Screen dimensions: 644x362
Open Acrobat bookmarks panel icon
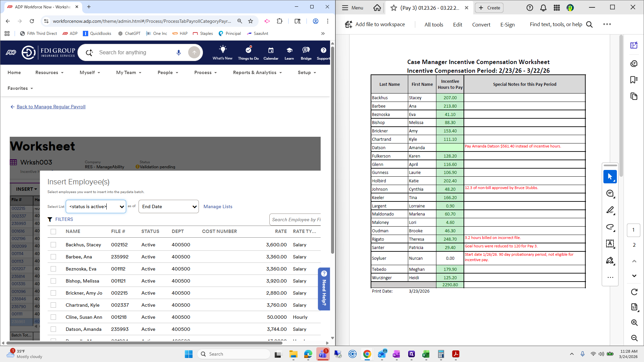click(634, 80)
